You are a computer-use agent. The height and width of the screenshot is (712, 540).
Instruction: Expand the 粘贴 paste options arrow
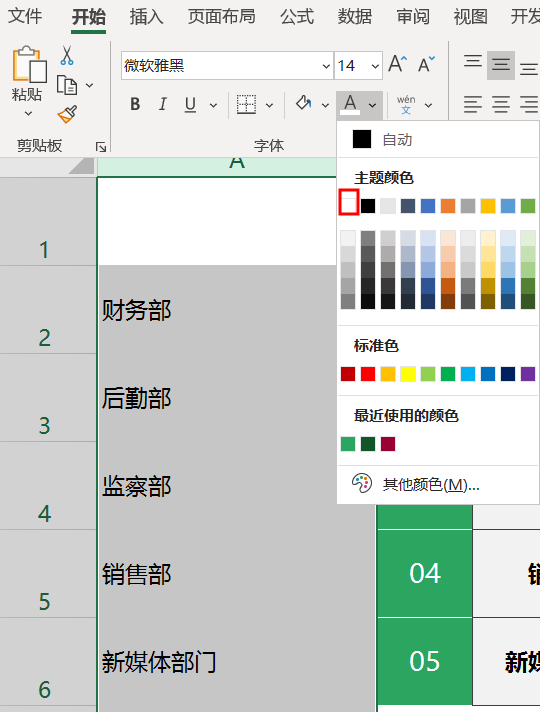(x=28, y=114)
